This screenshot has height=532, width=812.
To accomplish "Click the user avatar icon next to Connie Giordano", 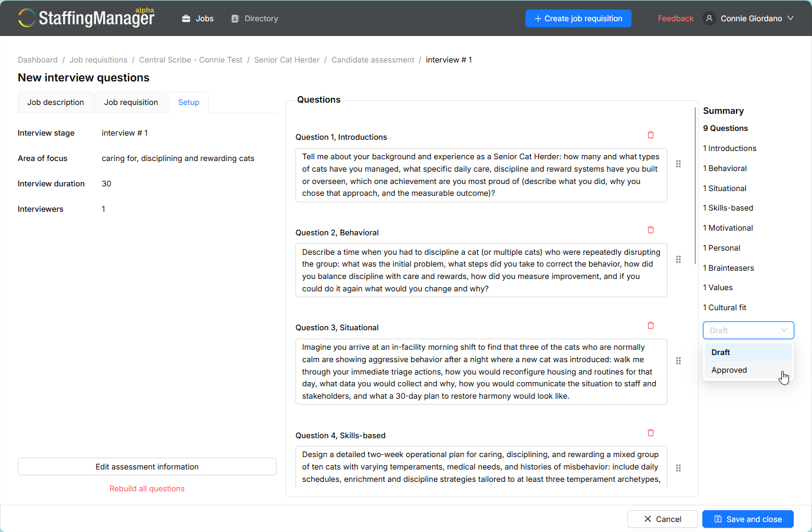I will 709,18.
